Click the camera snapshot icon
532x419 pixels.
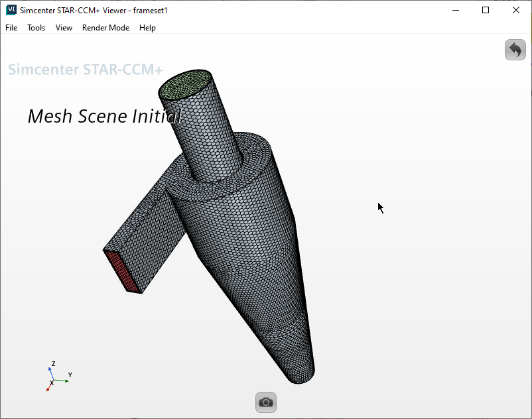coord(266,402)
